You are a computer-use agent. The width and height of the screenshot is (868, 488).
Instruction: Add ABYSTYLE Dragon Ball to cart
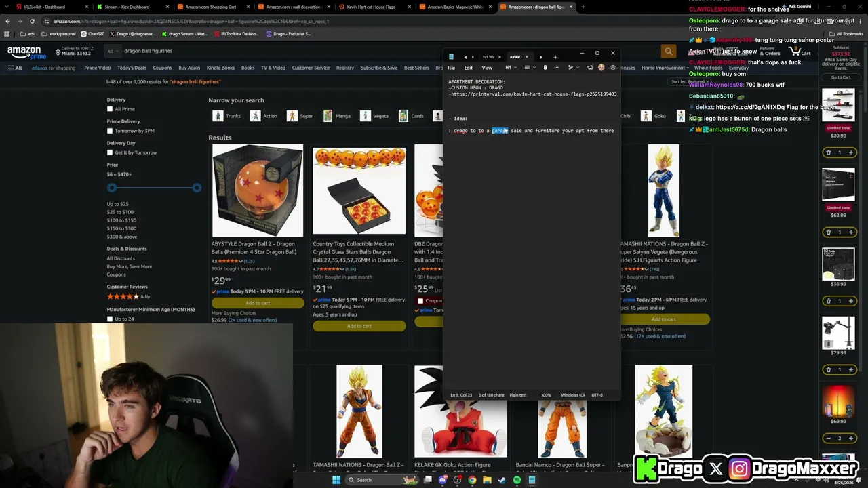pyautogui.click(x=258, y=303)
